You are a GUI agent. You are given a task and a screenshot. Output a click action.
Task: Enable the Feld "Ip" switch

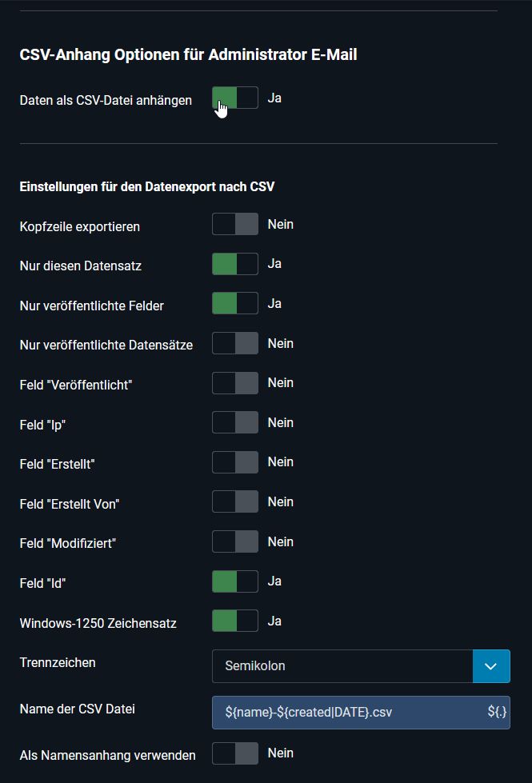(x=234, y=422)
